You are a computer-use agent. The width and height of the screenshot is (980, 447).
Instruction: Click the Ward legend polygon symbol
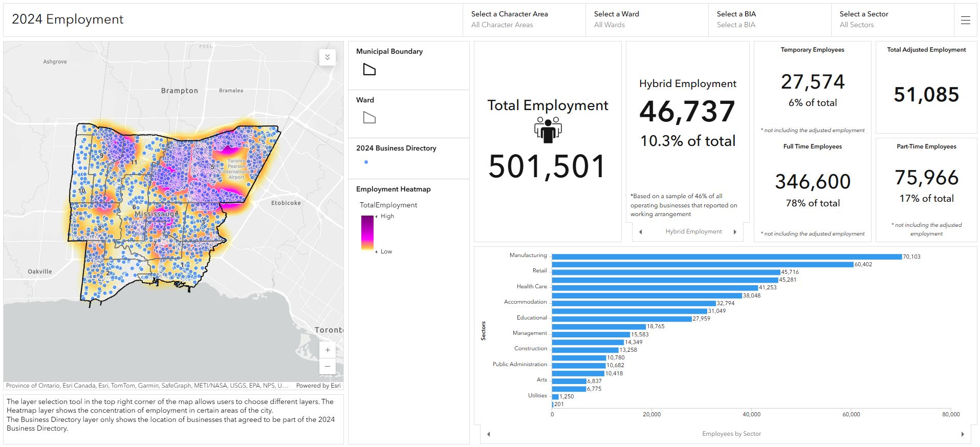point(369,118)
